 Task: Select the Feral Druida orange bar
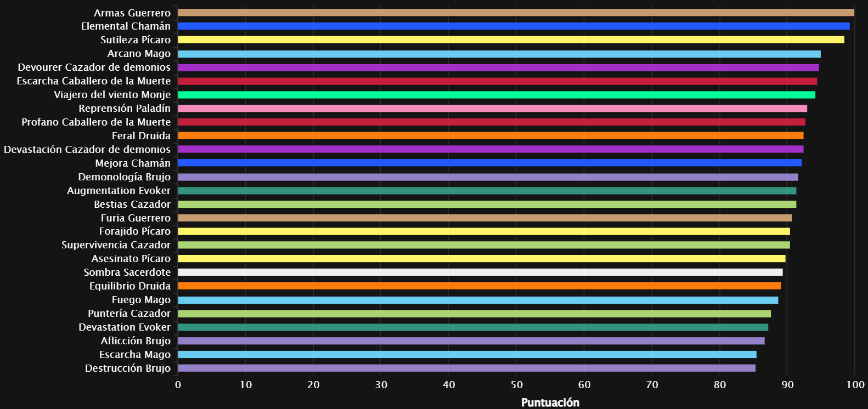491,135
